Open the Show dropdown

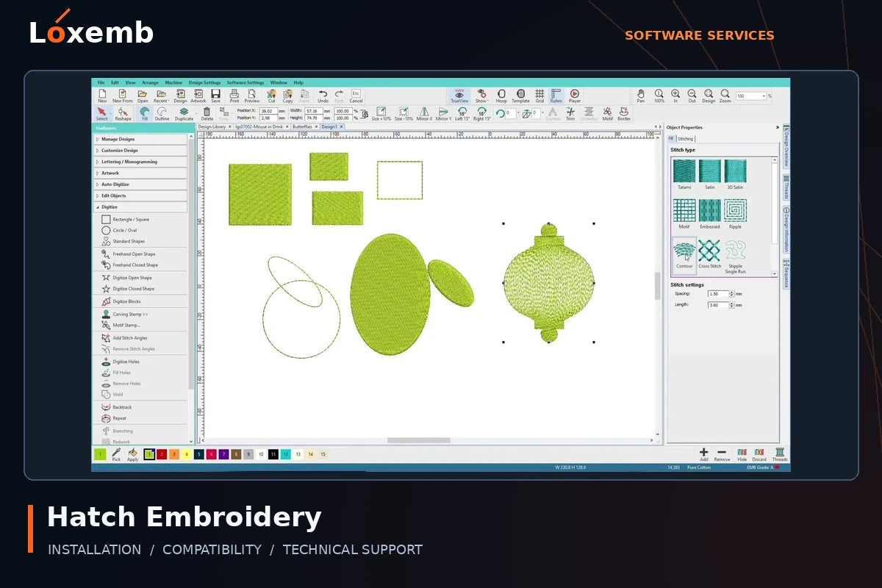pyautogui.click(x=481, y=96)
